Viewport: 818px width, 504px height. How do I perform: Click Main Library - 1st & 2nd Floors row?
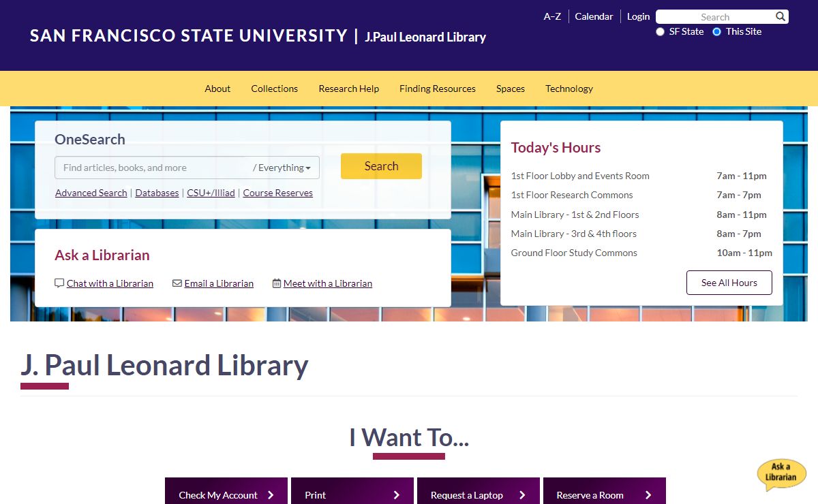(641, 215)
